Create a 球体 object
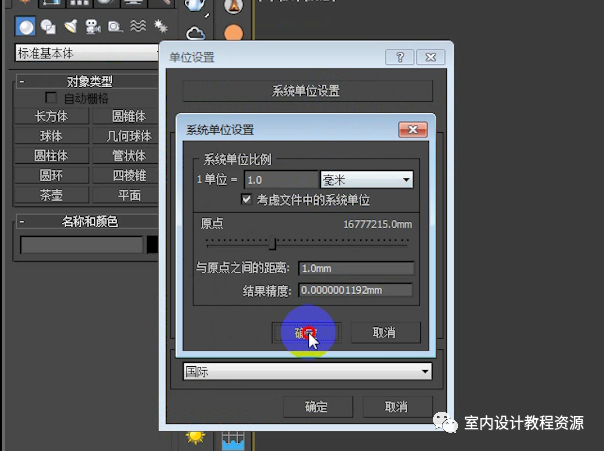 tap(52, 136)
